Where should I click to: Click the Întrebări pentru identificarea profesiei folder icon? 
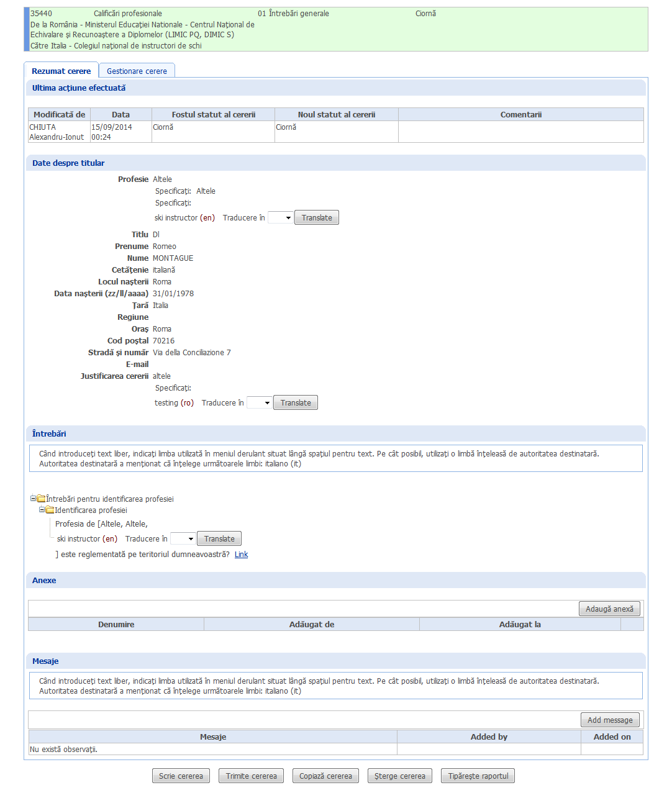pos(41,499)
